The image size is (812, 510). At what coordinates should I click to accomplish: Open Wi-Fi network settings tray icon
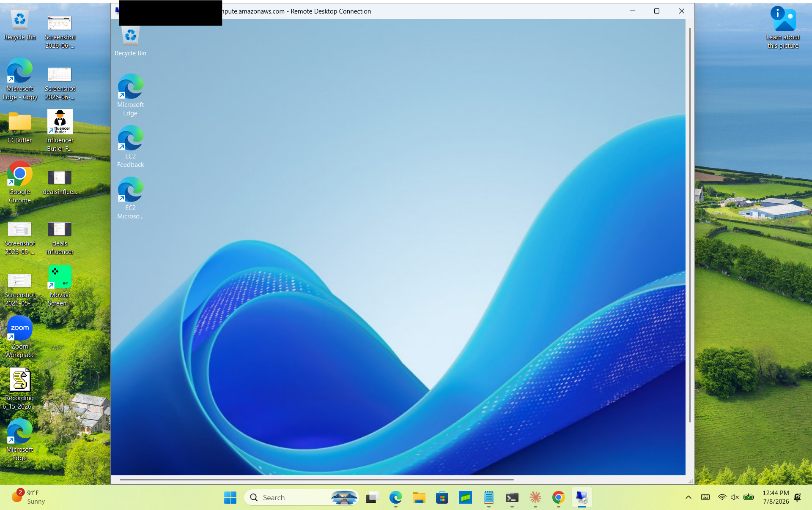point(722,497)
